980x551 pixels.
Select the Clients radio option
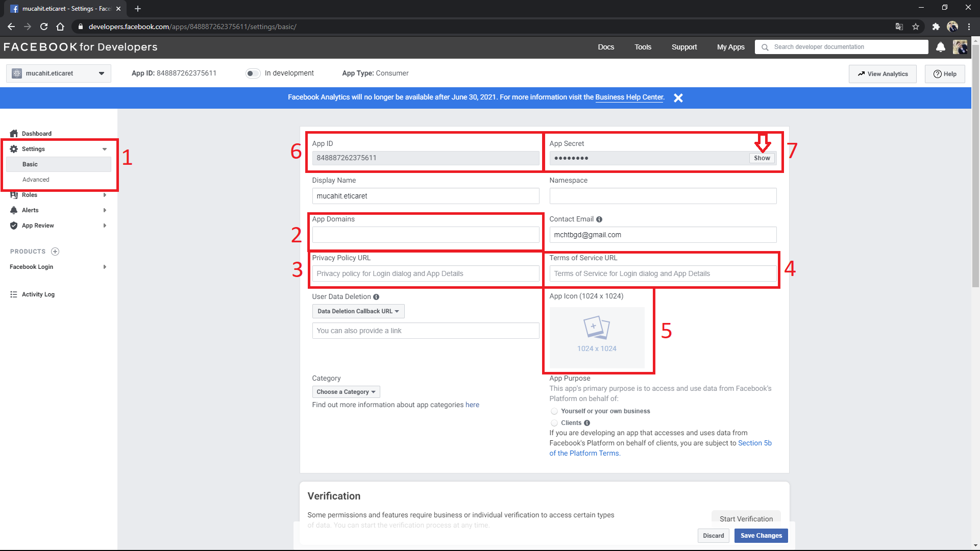(x=554, y=423)
